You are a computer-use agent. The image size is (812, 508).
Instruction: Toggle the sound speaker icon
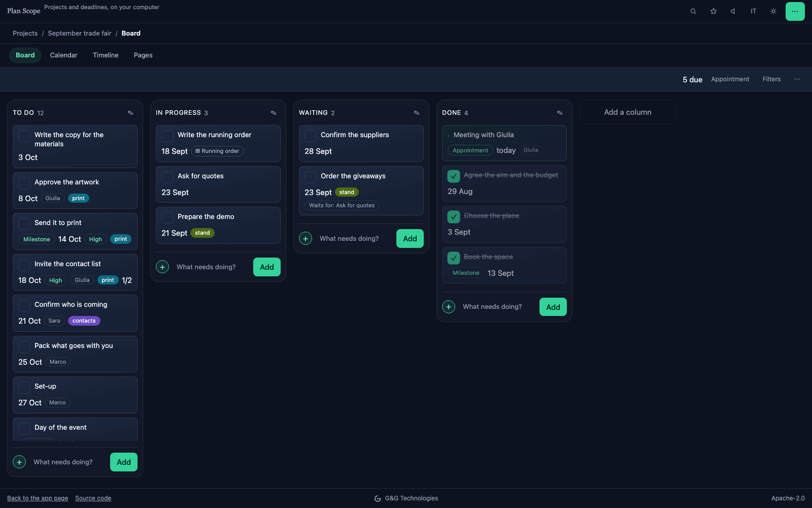(x=733, y=11)
